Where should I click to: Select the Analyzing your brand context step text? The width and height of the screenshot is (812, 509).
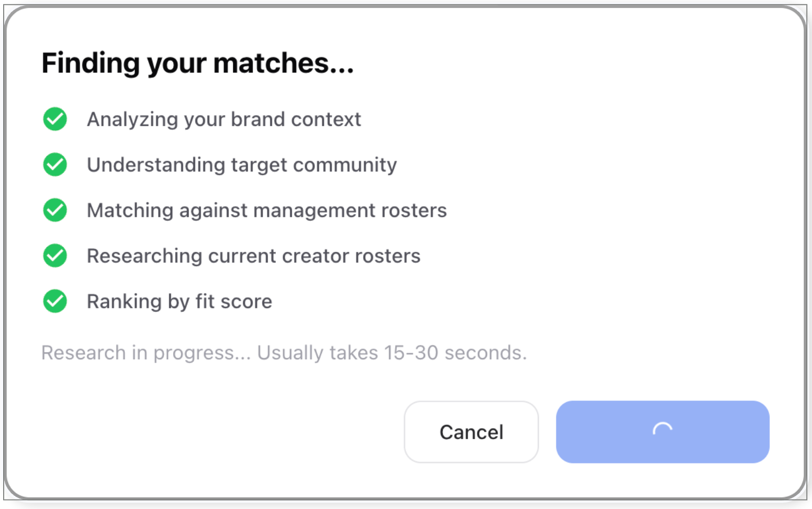[224, 120]
